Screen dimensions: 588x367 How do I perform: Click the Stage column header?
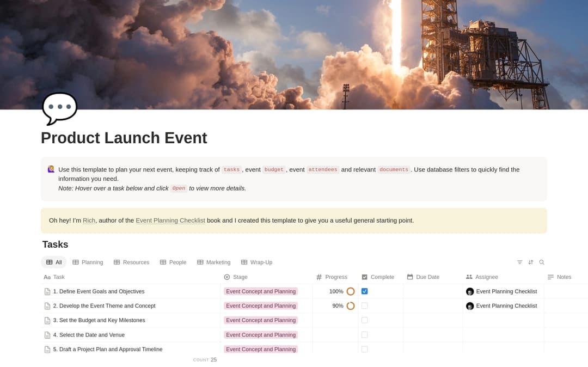click(x=236, y=277)
